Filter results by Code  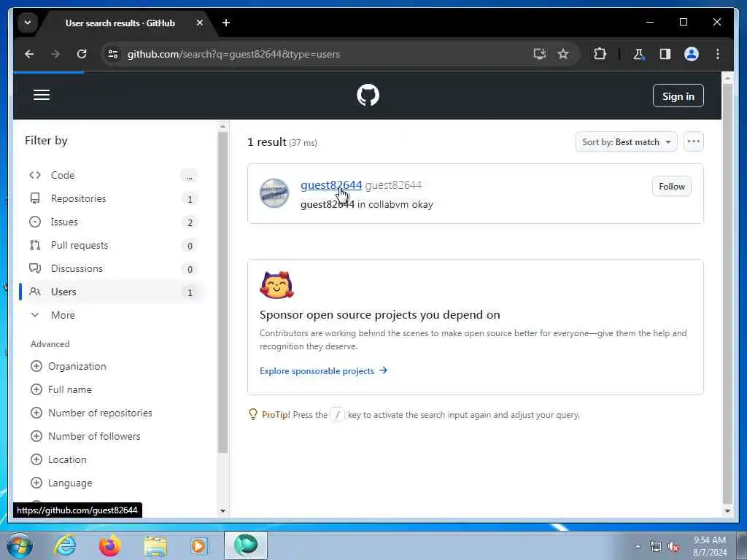click(x=114, y=175)
